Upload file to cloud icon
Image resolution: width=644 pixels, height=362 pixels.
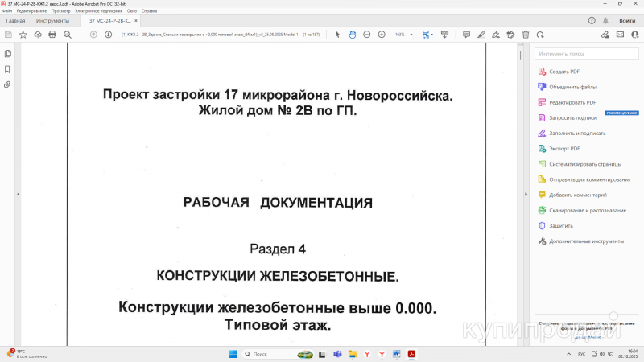tap(38, 35)
